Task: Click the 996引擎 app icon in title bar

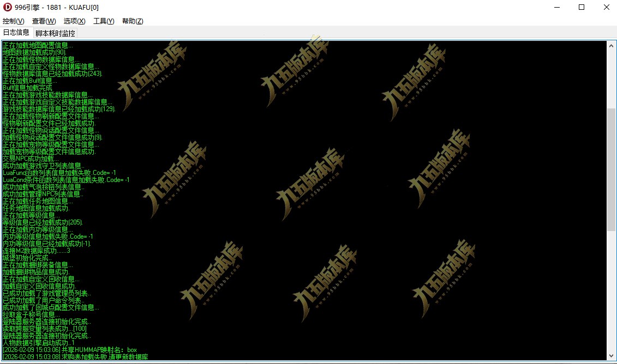Action: pyautogui.click(x=7, y=7)
